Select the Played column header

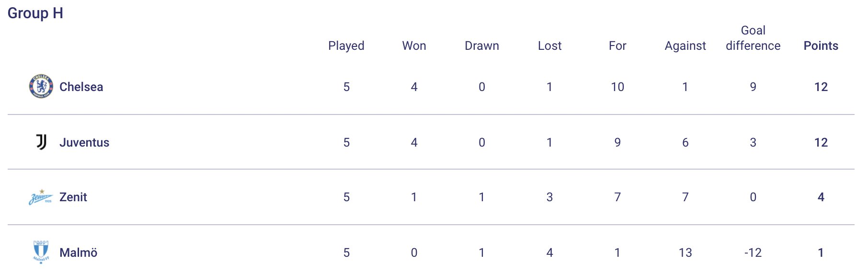346,46
